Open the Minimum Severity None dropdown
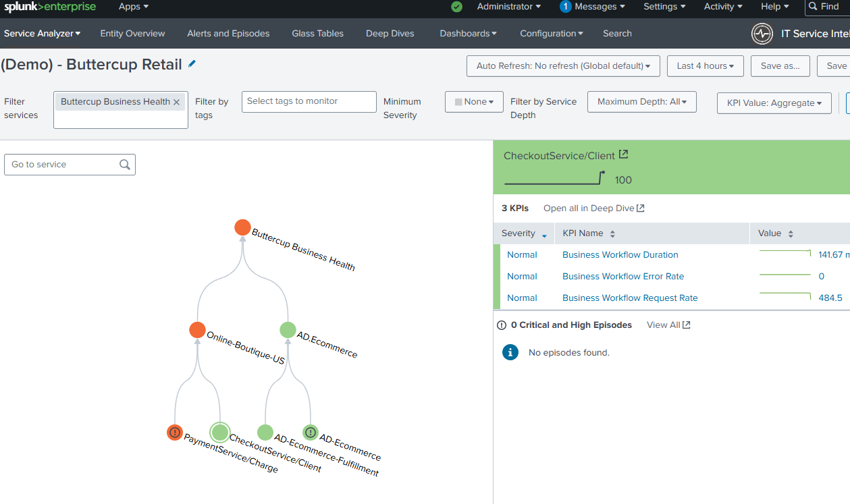The image size is (850, 504). (x=474, y=102)
